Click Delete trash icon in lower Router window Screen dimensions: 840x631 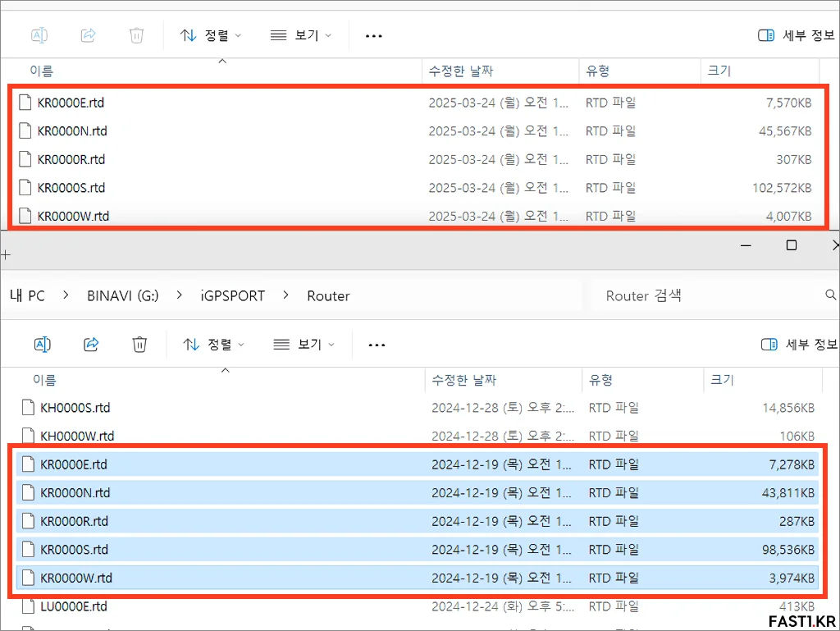coord(139,345)
